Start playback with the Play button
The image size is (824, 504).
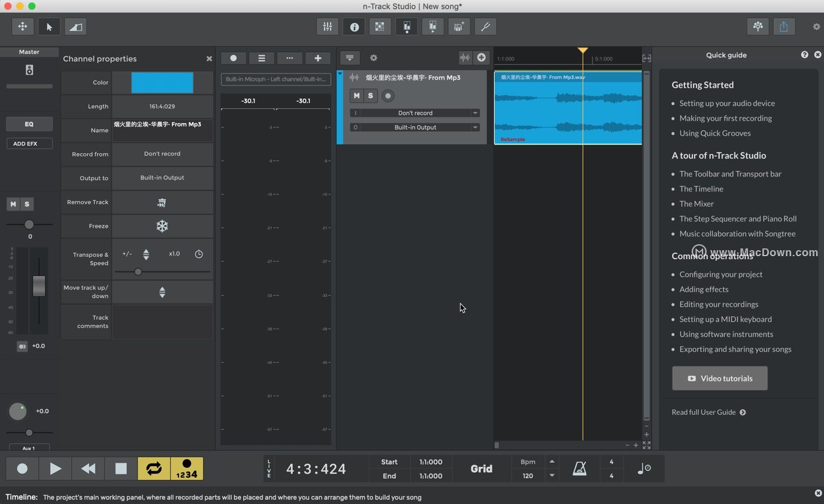55,469
